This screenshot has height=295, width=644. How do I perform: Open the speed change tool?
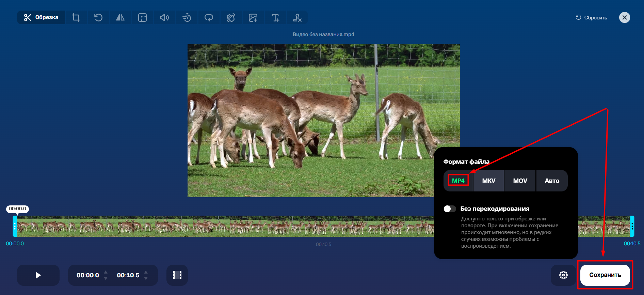tap(187, 17)
